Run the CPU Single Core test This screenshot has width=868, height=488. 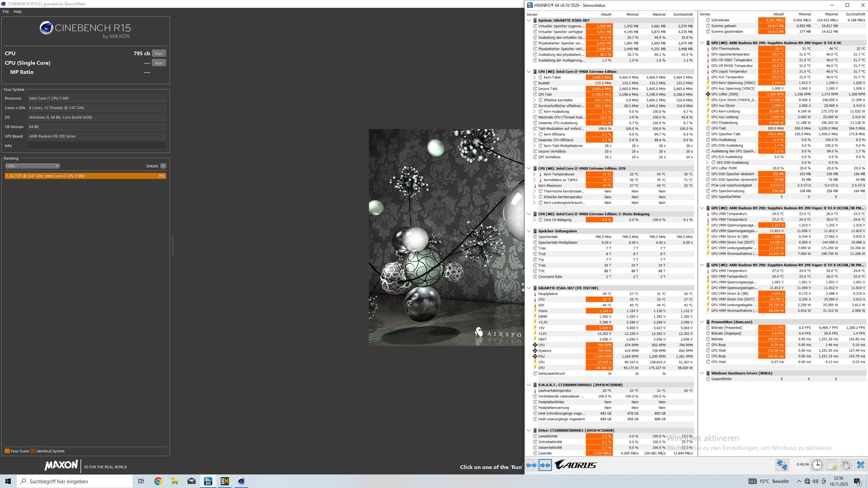[x=159, y=63]
